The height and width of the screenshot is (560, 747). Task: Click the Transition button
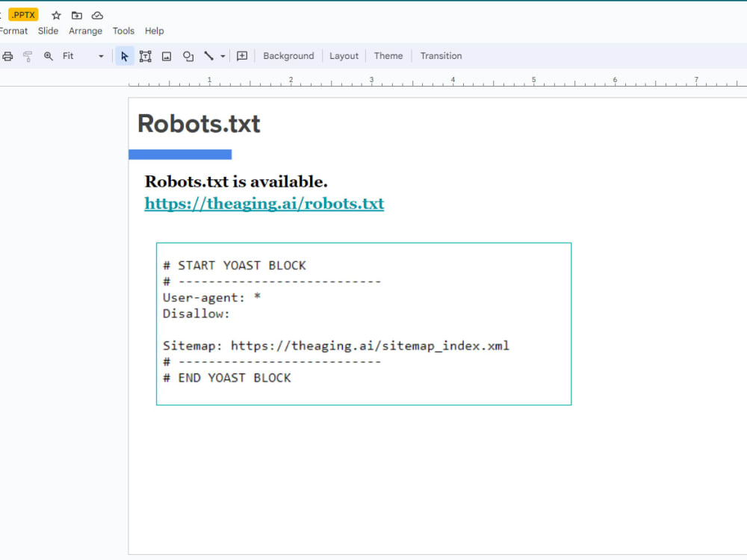pyautogui.click(x=441, y=56)
